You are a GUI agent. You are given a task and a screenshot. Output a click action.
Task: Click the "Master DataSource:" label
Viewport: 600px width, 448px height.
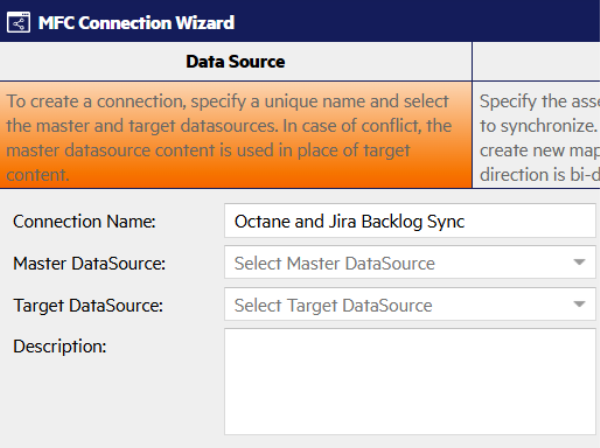[x=89, y=264]
